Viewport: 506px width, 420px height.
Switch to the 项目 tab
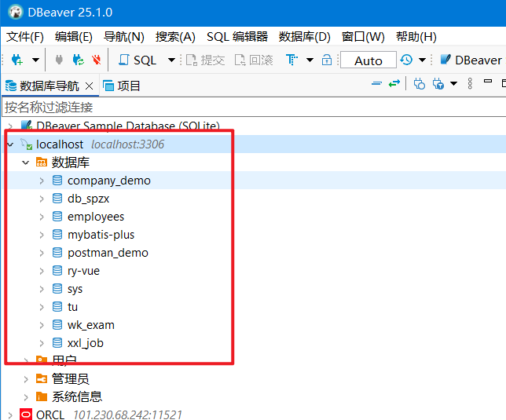[x=121, y=86]
